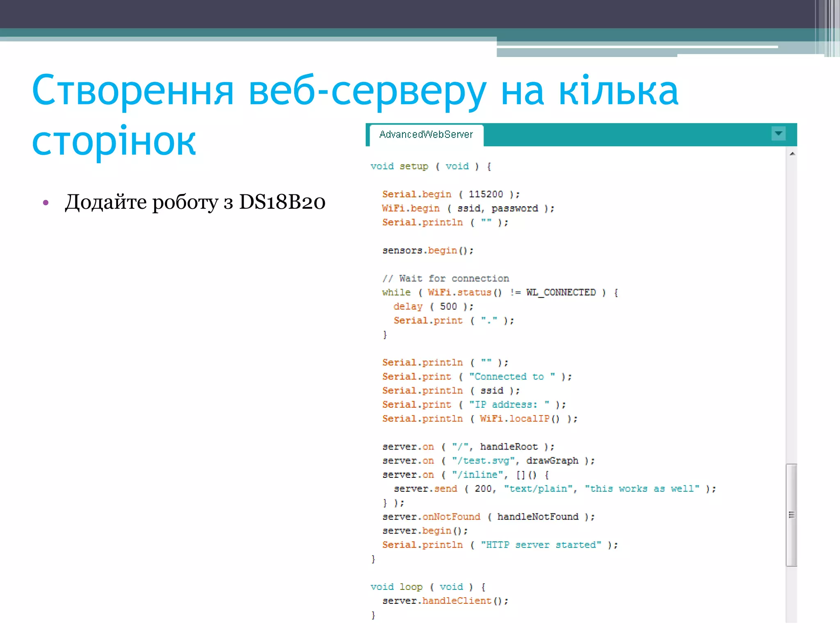Click the line 'server.begin();'
This screenshot has height=630, width=840.
click(425, 531)
